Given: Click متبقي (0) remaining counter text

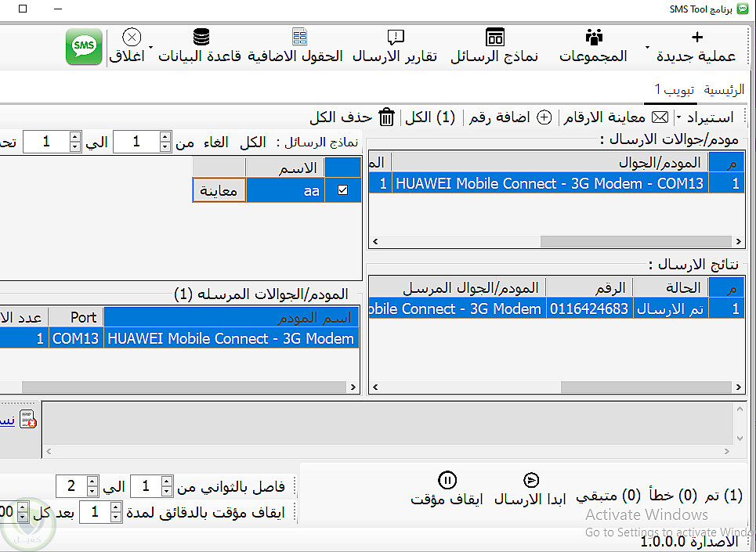Looking at the screenshot, I should pos(609,496).
